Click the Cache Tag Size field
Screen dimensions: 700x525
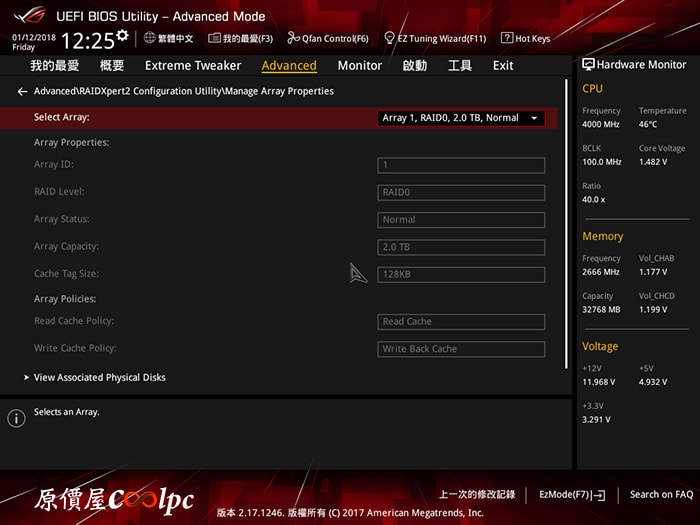tap(461, 275)
